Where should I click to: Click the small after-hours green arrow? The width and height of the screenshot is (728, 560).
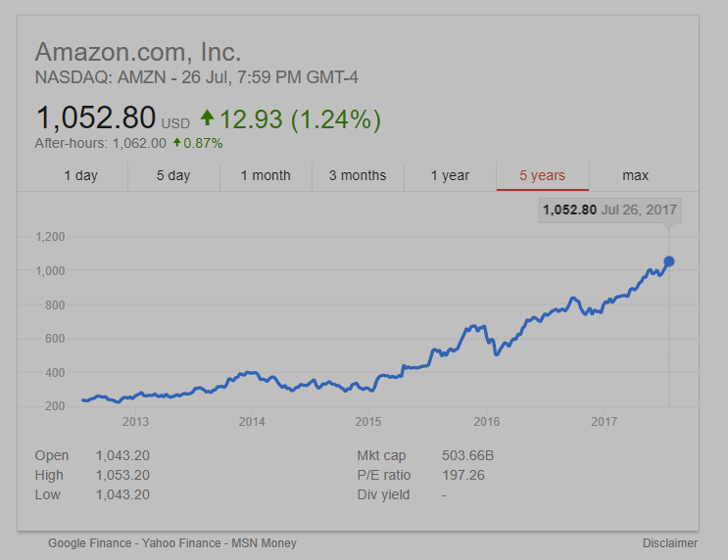(x=177, y=143)
